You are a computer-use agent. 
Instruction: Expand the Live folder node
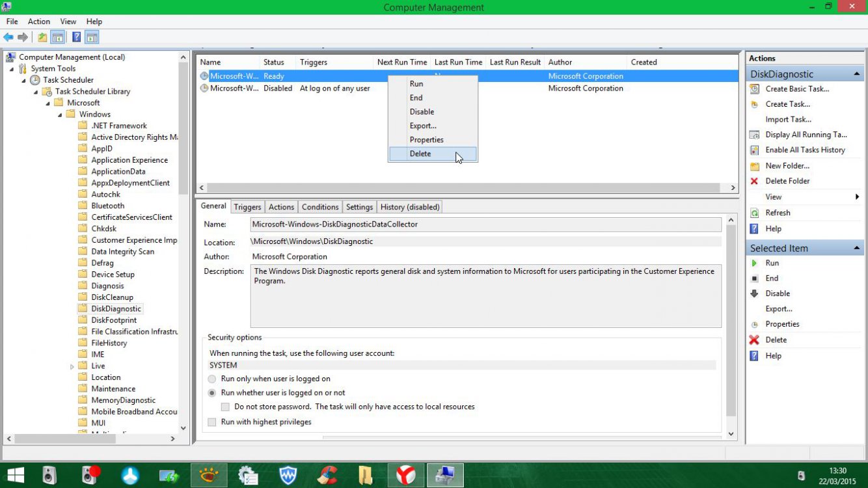click(72, 366)
